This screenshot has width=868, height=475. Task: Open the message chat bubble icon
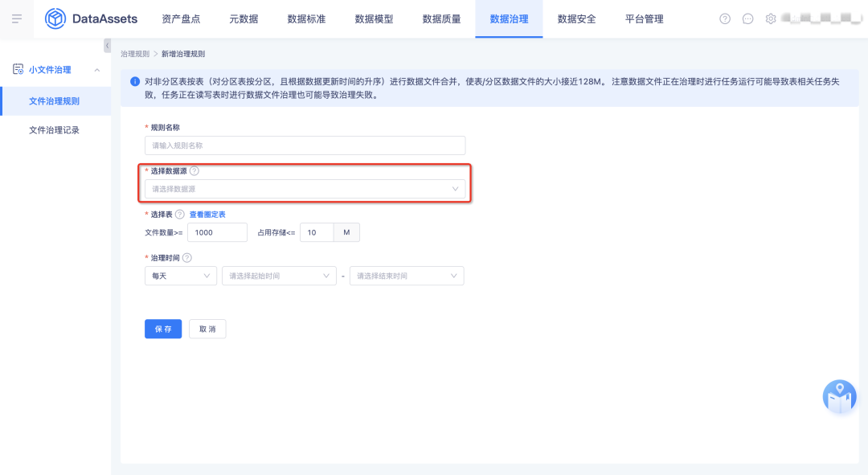[x=747, y=18]
